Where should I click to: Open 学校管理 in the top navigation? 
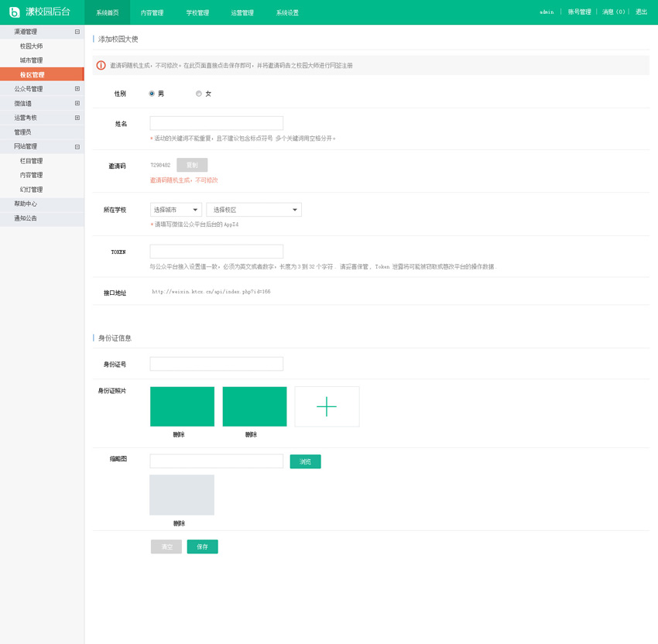pos(197,13)
